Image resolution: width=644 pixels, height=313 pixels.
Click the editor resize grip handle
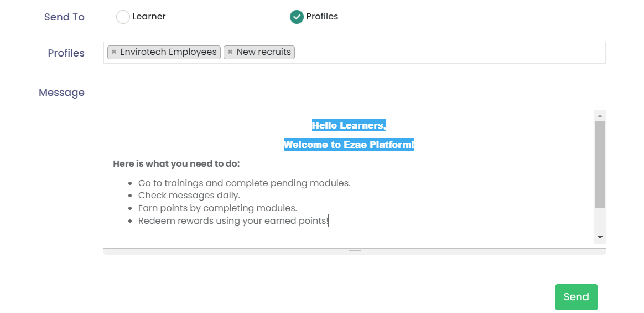pos(355,252)
